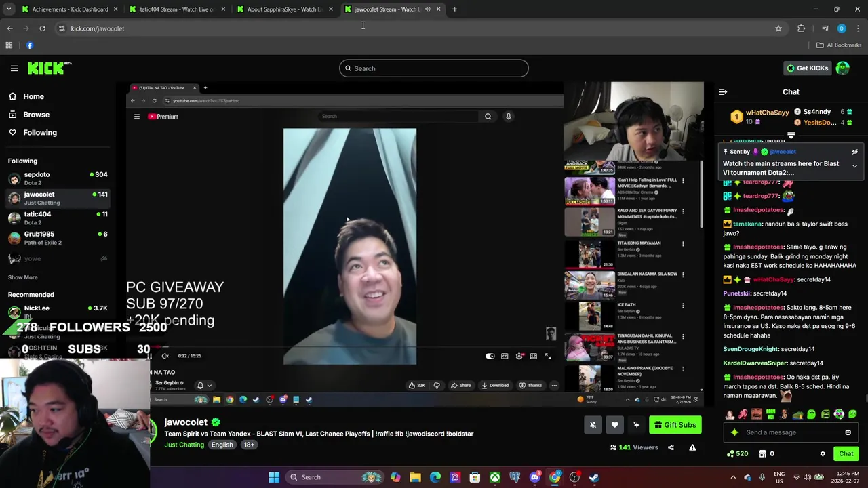Click Facebook bookmark icon
Image resolution: width=868 pixels, height=488 pixels.
tap(30, 45)
